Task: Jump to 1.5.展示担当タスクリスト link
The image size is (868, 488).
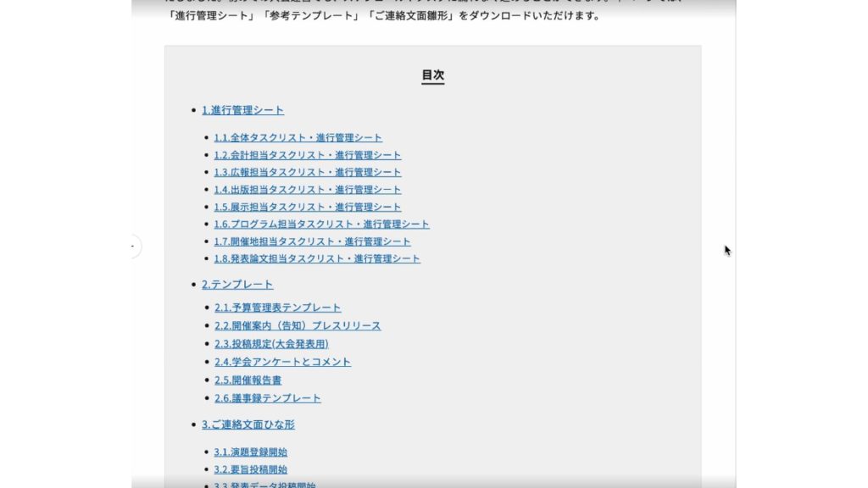Action: (x=307, y=207)
